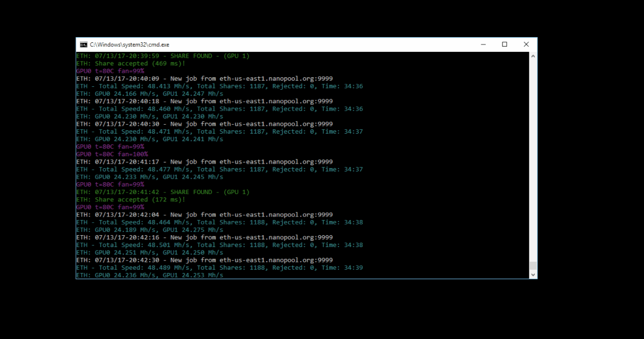The height and width of the screenshot is (339, 644).
Task: Click the New job line at 20:42:30
Action: 204,260
